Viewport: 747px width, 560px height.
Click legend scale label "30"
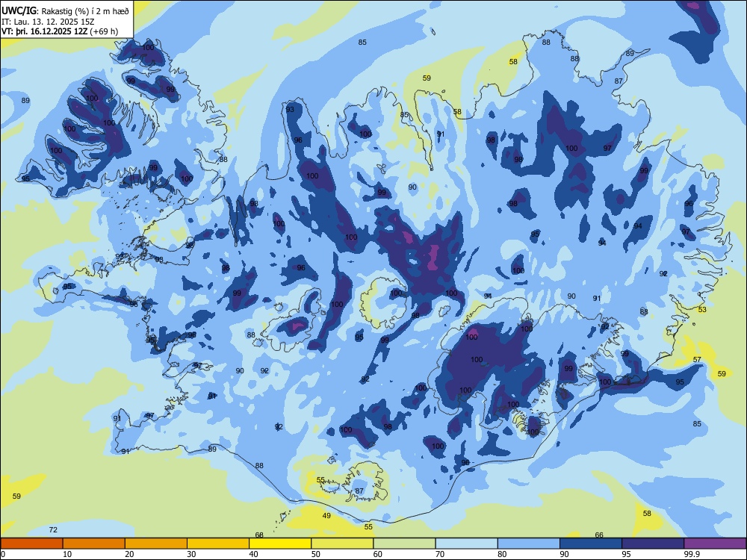191,554
